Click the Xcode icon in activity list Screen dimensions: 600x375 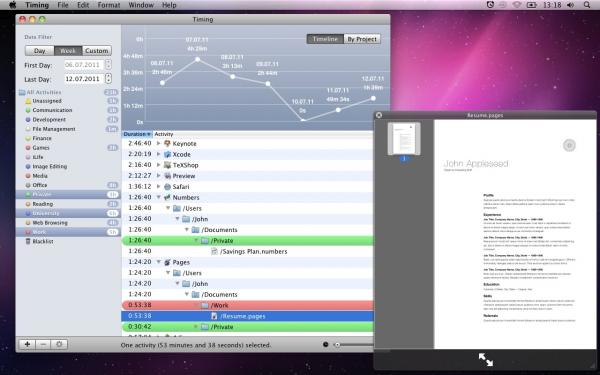coord(167,154)
